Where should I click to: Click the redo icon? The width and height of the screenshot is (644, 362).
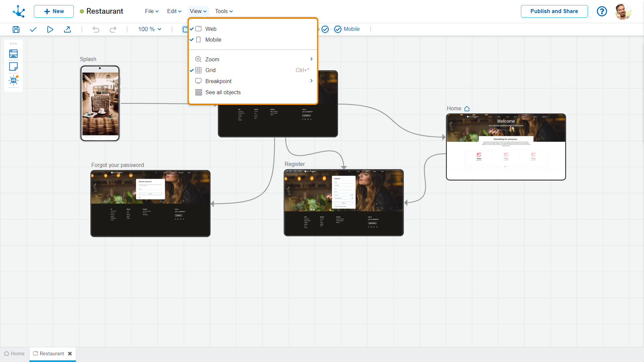coord(113,29)
